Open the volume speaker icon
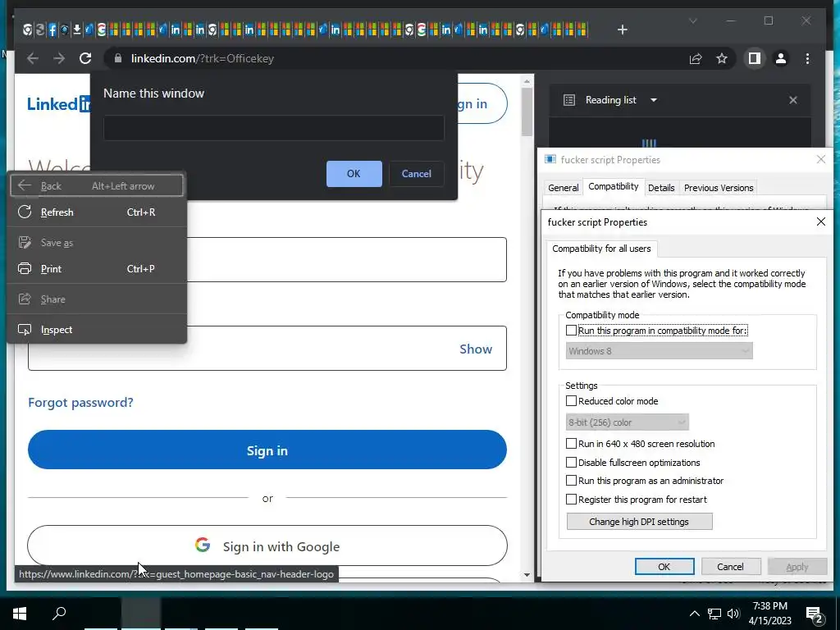 (733, 614)
